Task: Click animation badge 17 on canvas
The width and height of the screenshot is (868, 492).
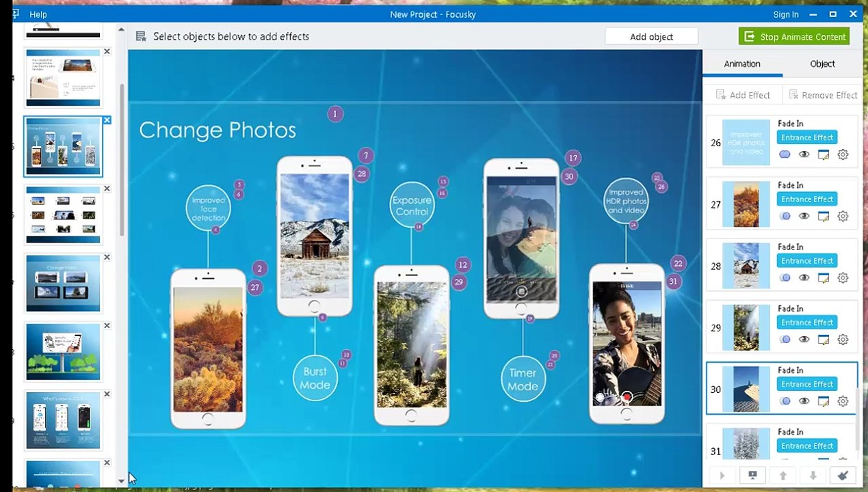Action: (x=573, y=158)
